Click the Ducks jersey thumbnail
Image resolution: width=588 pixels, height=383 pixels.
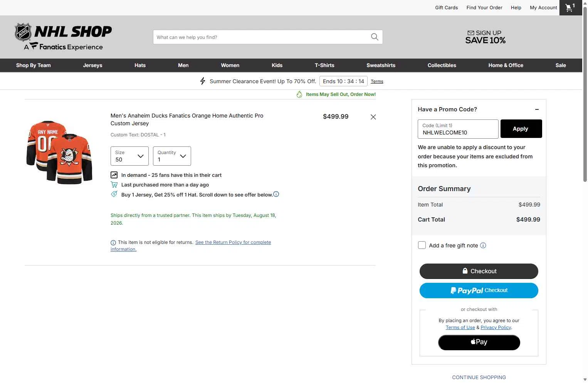(x=59, y=152)
